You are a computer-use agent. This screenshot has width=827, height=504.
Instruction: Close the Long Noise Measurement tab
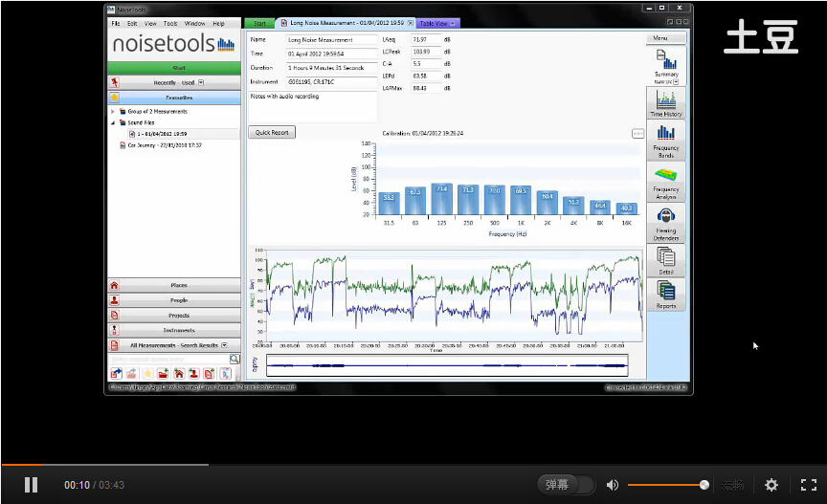(411, 23)
